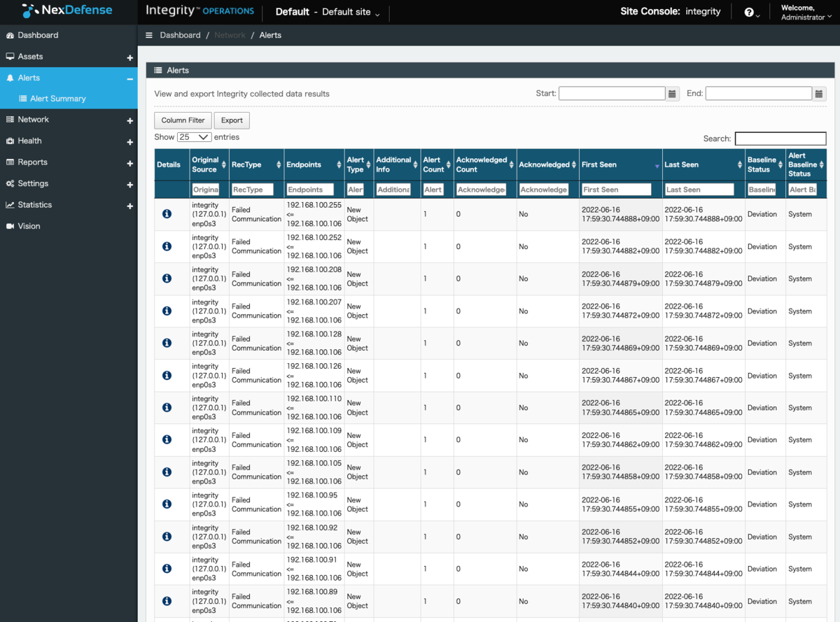Expand the Assets sidebar section

pos(129,57)
